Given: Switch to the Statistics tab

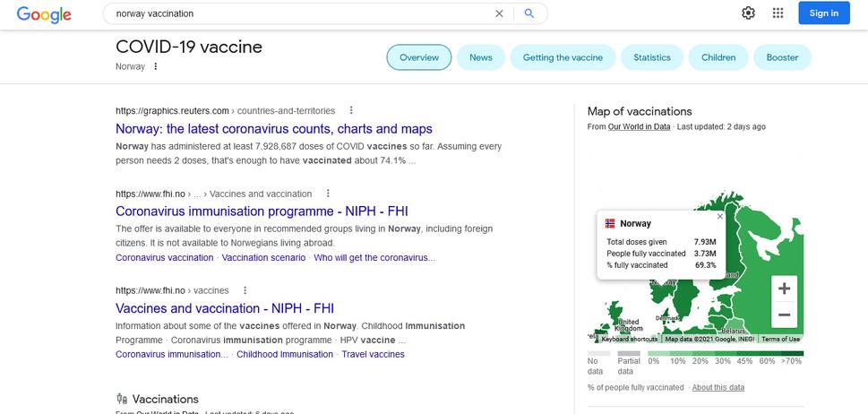Looking at the screenshot, I should (652, 57).
